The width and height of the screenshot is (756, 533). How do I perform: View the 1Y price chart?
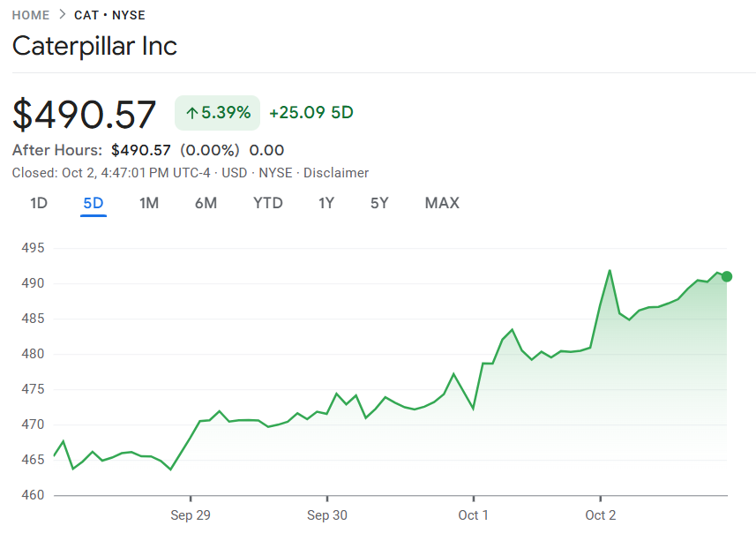tap(326, 203)
